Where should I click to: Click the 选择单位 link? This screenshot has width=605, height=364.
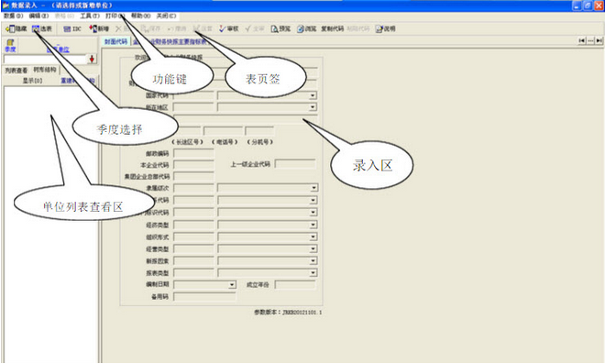coord(58,50)
